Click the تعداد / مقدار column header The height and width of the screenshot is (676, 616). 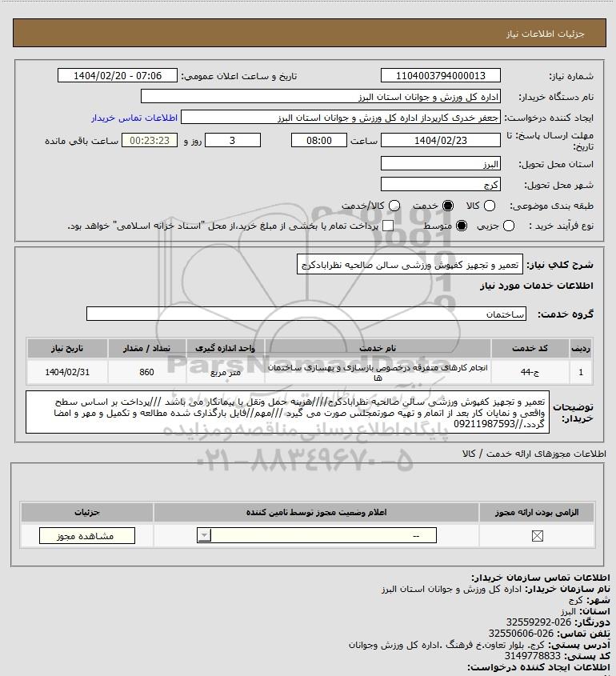point(146,348)
